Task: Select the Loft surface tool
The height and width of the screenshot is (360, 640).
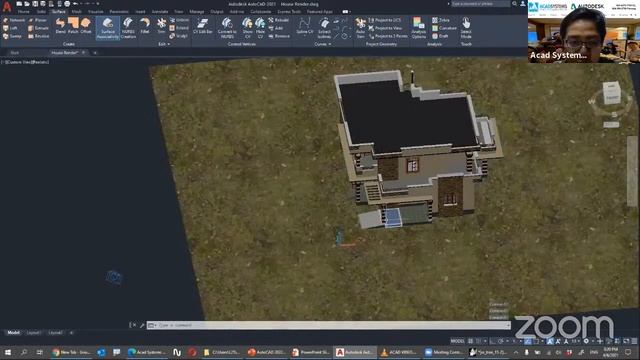Action: click(10, 28)
